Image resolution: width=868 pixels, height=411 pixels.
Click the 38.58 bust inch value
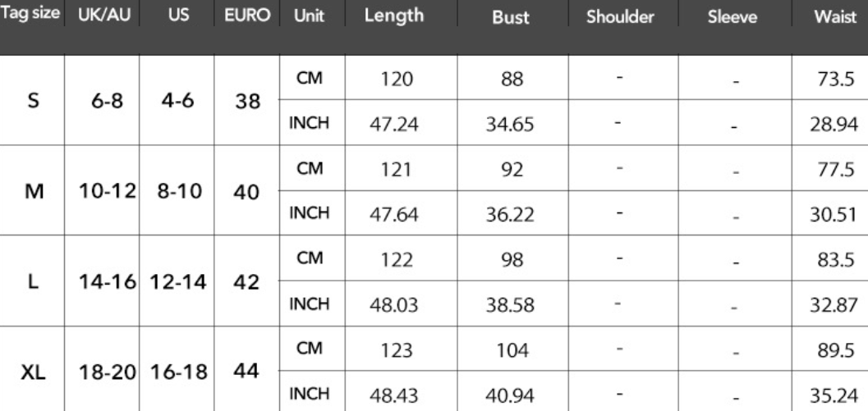click(x=510, y=305)
